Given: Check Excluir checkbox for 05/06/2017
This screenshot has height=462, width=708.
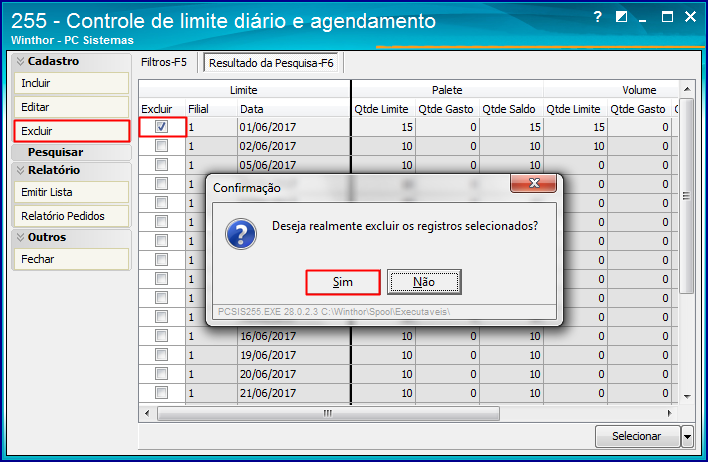Looking at the screenshot, I should coord(161,165).
